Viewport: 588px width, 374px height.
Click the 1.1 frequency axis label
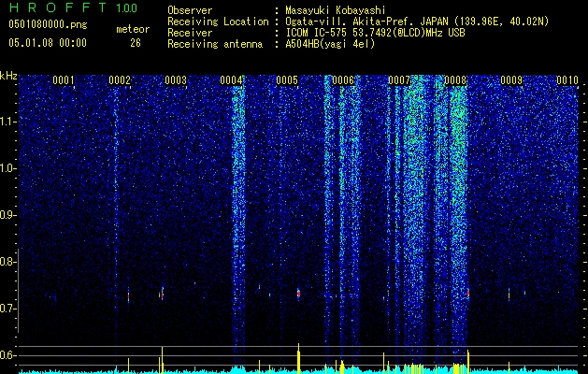pos(7,122)
